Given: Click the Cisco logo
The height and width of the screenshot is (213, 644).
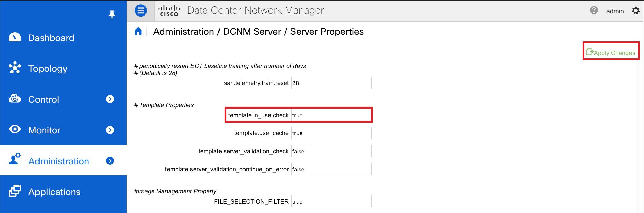Looking at the screenshot, I should (169, 11).
